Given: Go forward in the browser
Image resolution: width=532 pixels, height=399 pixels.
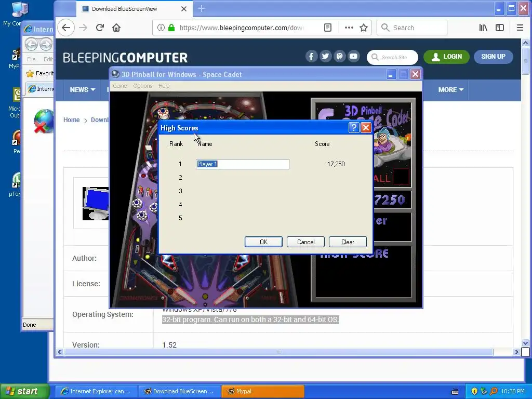Looking at the screenshot, I should (83, 28).
